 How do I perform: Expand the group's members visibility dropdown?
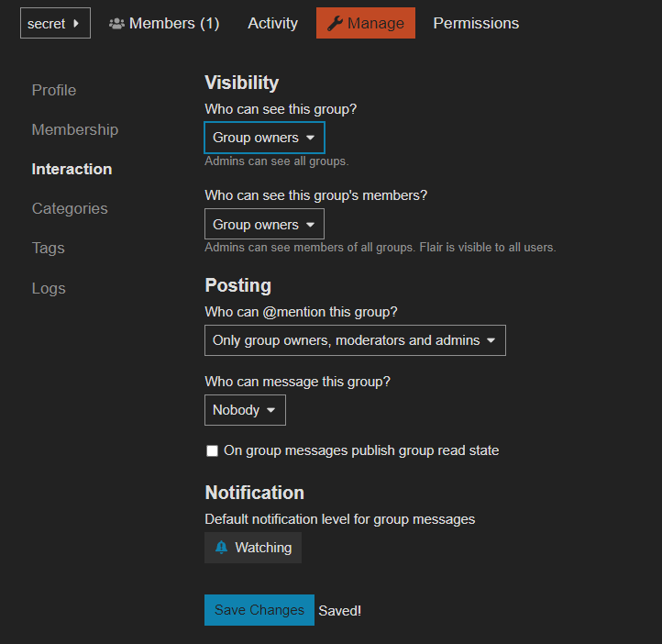pos(264,224)
